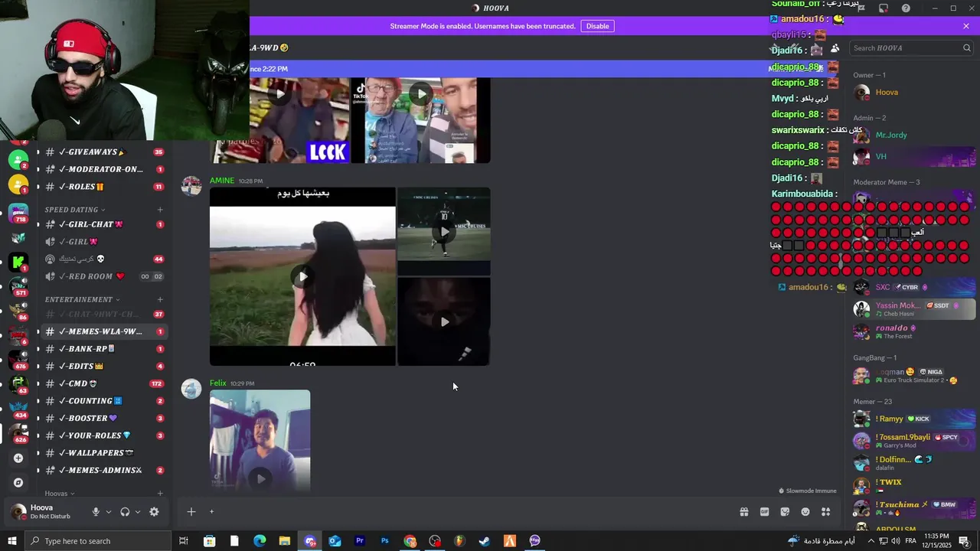This screenshot has height=551, width=980.
Task: Play AMINE's large video of girl in field
Action: coord(302,276)
